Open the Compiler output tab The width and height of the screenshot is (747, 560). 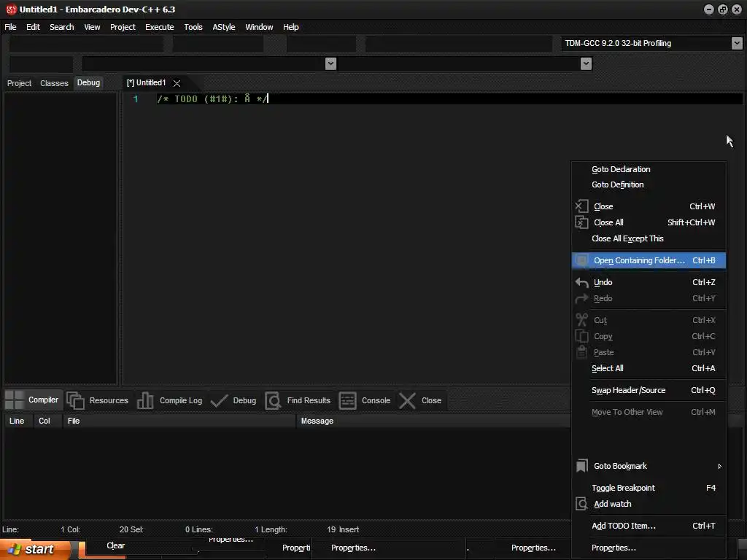pos(43,400)
